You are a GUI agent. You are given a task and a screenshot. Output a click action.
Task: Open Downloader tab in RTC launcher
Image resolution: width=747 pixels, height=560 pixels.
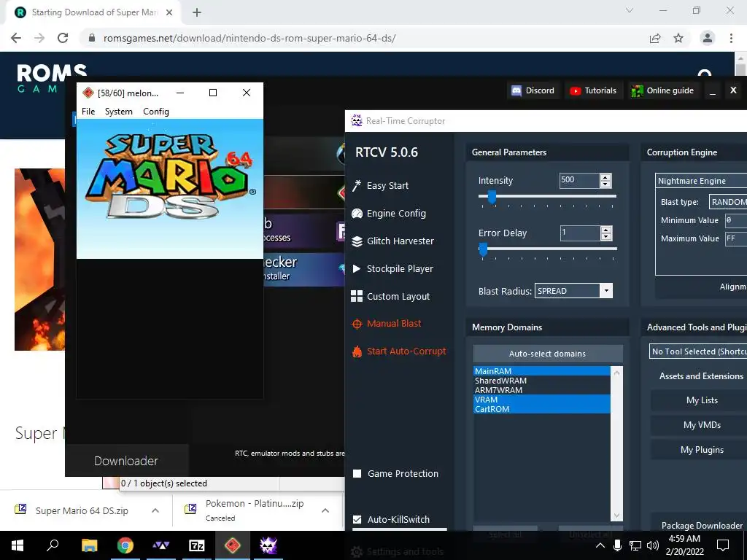tap(126, 461)
